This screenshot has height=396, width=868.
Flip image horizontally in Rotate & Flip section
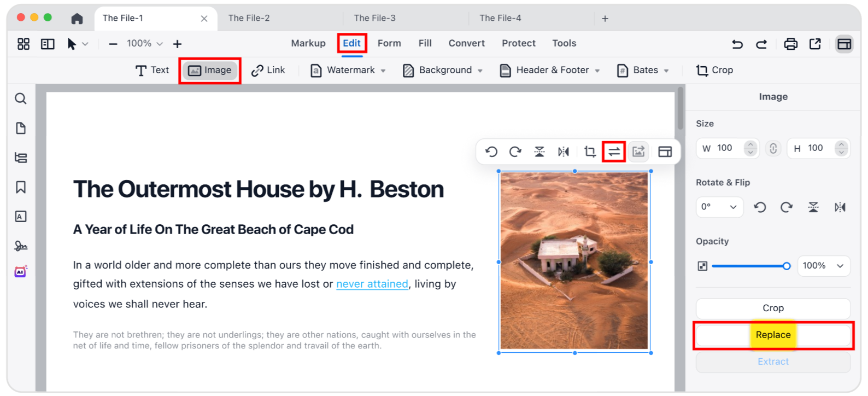840,207
